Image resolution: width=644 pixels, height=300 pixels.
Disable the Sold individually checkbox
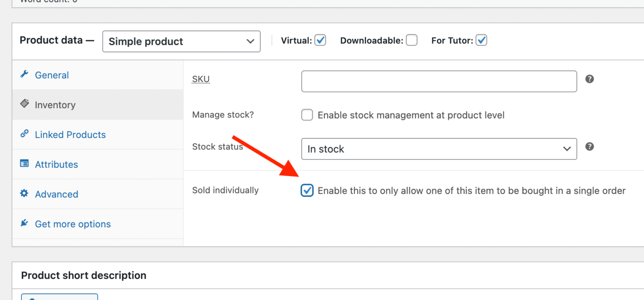[307, 190]
